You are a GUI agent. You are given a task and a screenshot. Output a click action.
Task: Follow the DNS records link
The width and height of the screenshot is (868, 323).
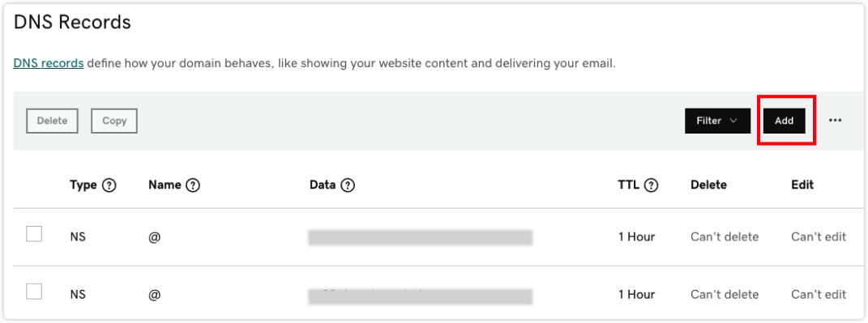pos(49,63)
